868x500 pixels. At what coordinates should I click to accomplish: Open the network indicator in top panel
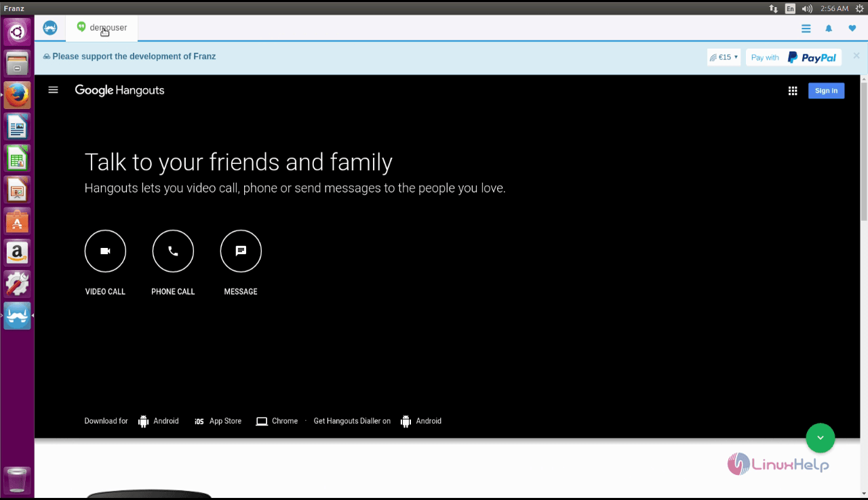(x=773, y=9)
